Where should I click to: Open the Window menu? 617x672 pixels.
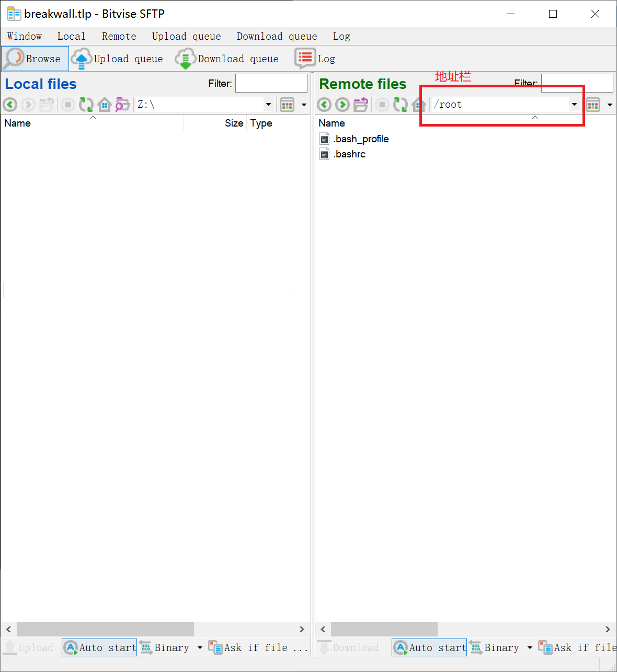point(25,36)
